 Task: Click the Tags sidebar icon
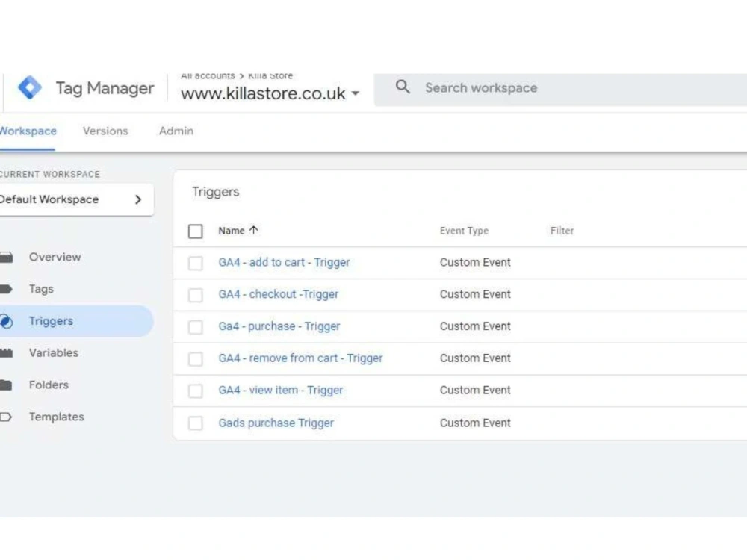coord(6,289)
